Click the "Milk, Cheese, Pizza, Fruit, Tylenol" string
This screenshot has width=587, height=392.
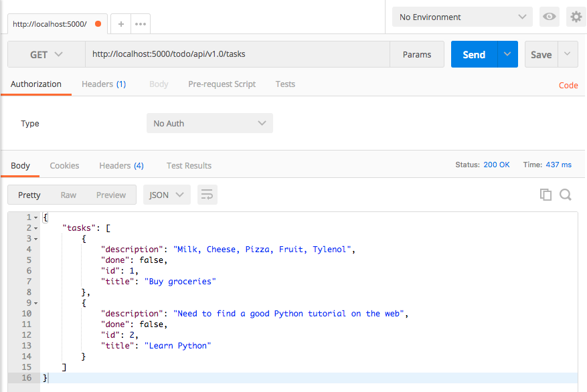[x=262, y=250]
